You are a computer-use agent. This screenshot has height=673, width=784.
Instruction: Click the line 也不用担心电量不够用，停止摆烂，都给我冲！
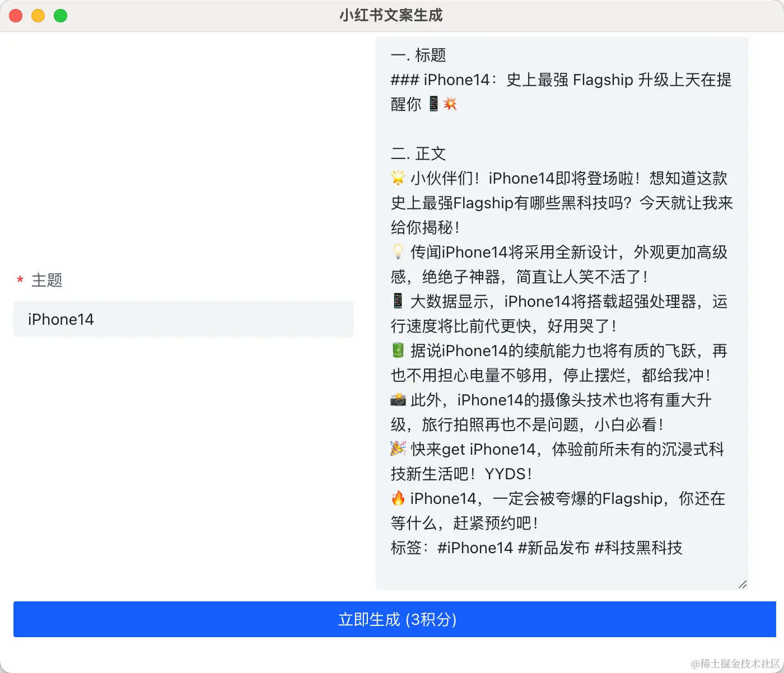551,375
